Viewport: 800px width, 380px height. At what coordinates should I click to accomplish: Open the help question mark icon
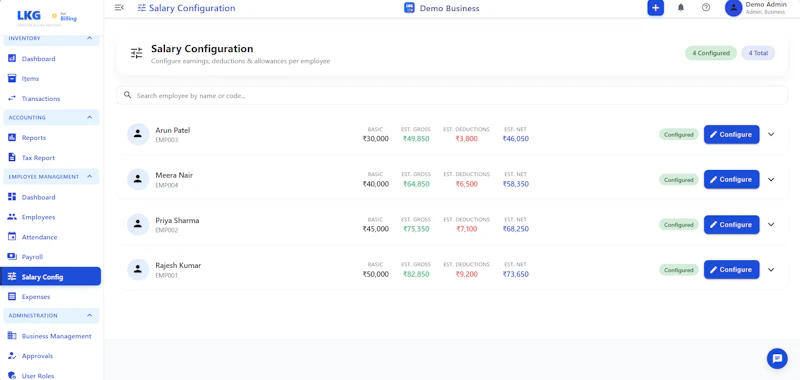point(706,8)
